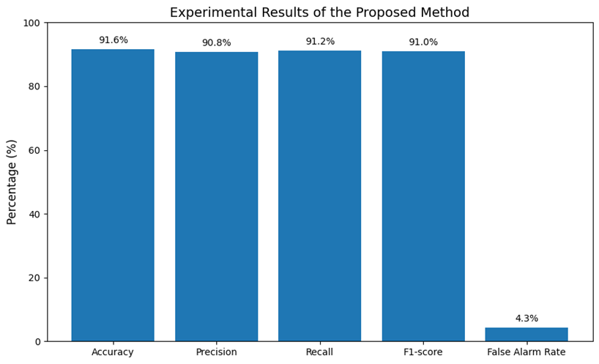
Task: Click the 60 y-axis tick label
Action: tap(34, 150)
